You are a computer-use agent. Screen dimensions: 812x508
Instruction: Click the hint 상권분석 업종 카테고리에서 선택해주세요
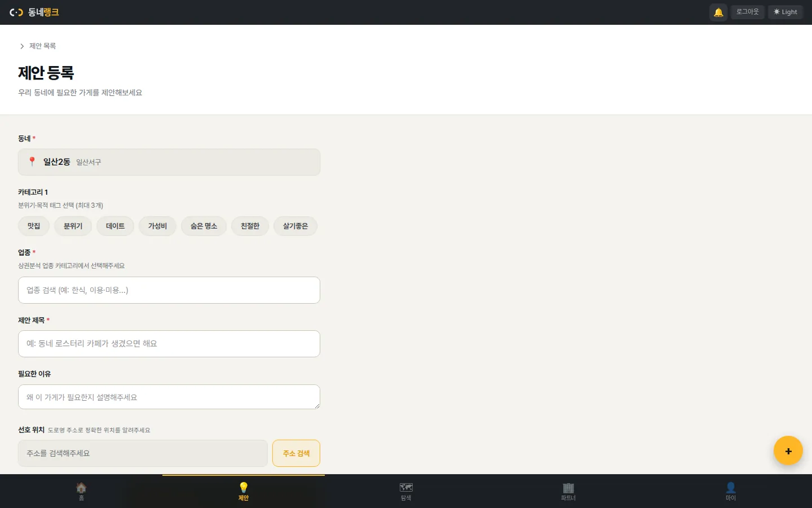pyautogui.click(x=71, y=266)
